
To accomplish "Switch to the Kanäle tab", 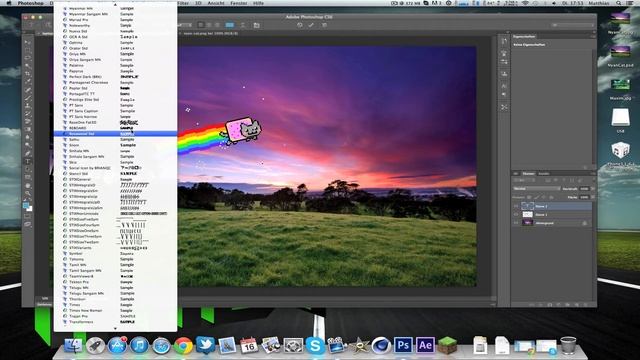I will (x=544, y=173).
